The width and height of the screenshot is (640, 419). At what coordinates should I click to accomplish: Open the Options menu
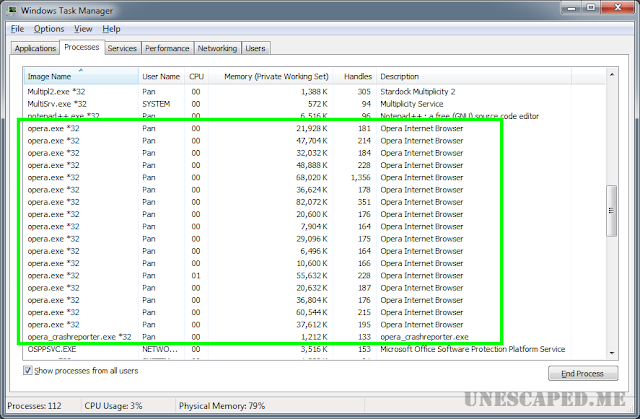pos(49,29)
